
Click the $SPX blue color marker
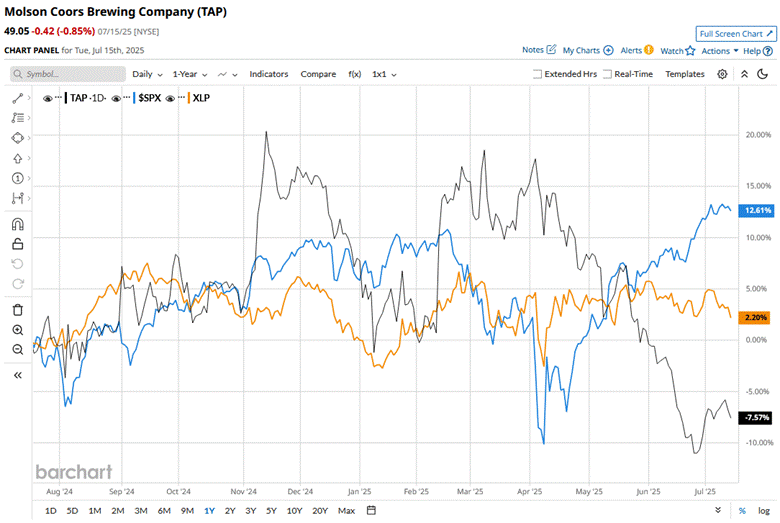coord(134,98)
